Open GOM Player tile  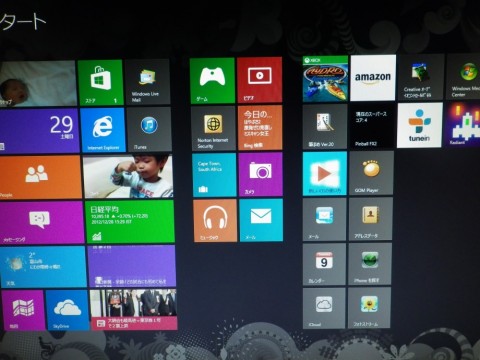point(371,173)
